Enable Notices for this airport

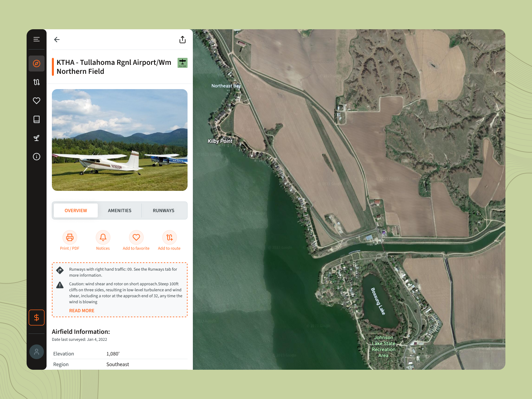tap(103, 237)
